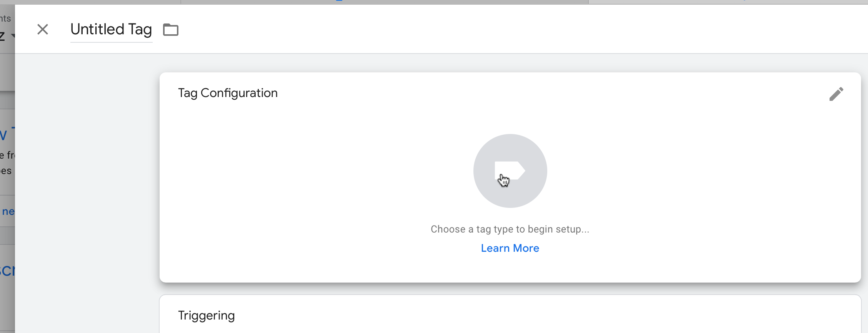Select the empty header bar right of folder icon

pos(500,30)
